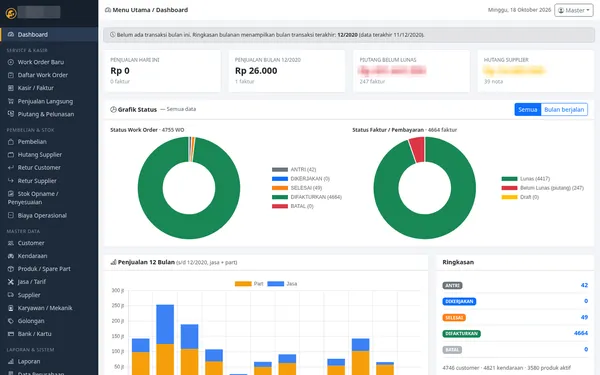
Task: Click the Customer people icon
Action: coord(11,243)
